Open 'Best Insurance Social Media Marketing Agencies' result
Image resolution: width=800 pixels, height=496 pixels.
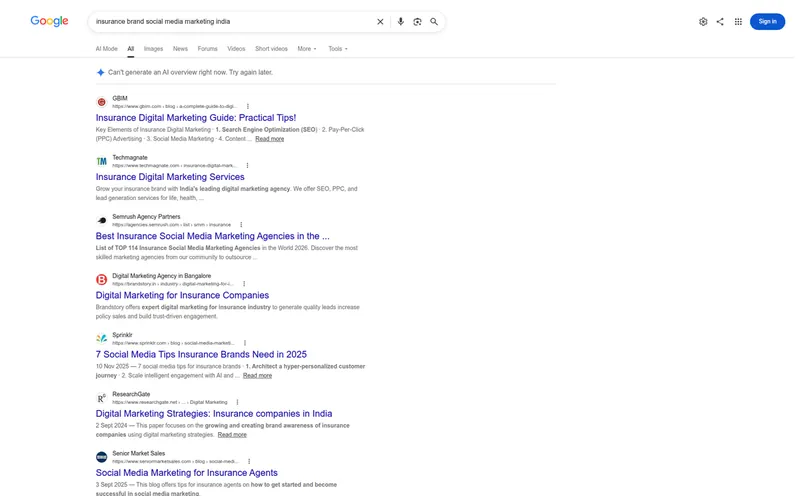pos(212,236)
